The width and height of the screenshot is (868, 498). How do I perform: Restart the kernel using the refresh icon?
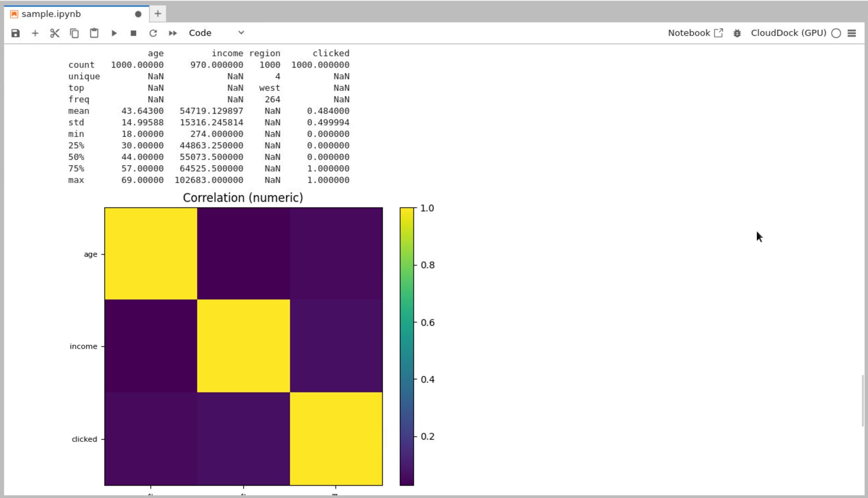coord(153,33)
